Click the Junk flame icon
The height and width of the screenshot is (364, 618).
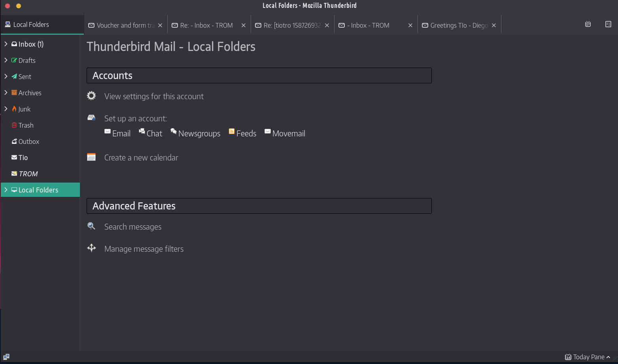(14, 109)
